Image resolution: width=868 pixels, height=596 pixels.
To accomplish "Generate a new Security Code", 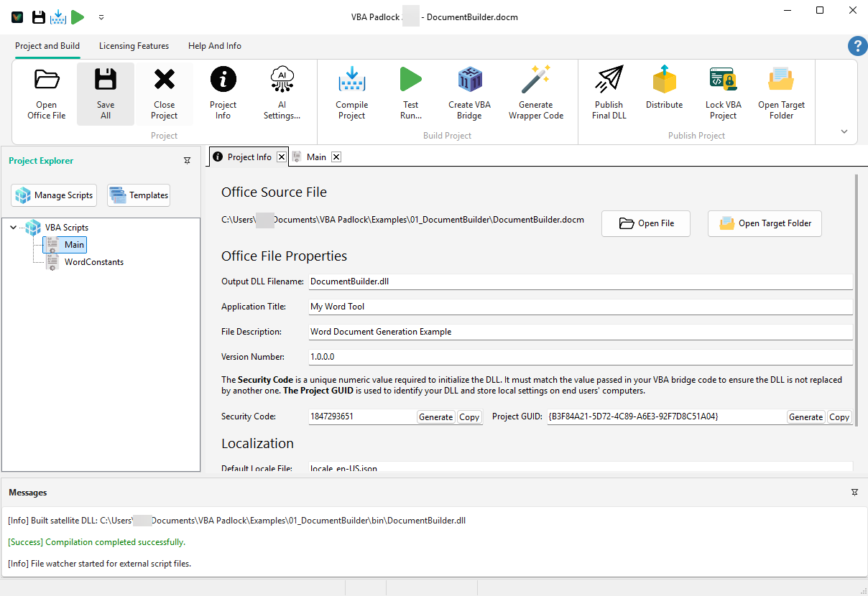I will (x=435, y=416).
